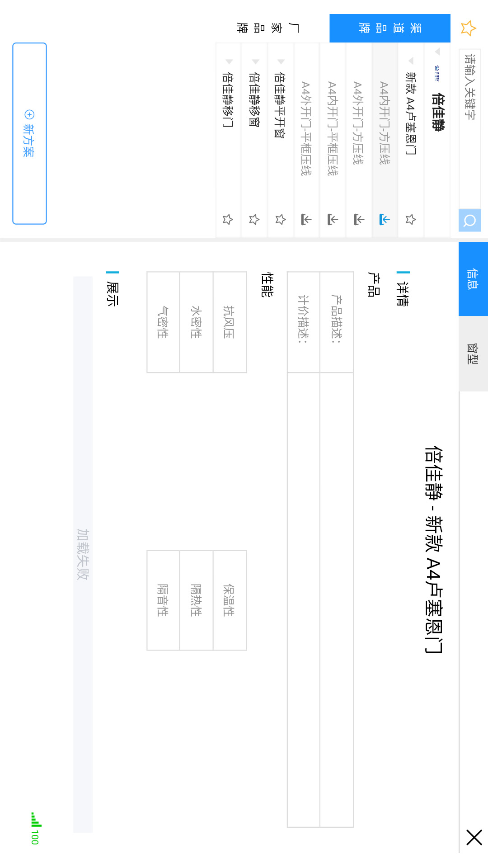Click the 加载失败 message area
Viewport: 488px width, 868px height.
point(83,554)
